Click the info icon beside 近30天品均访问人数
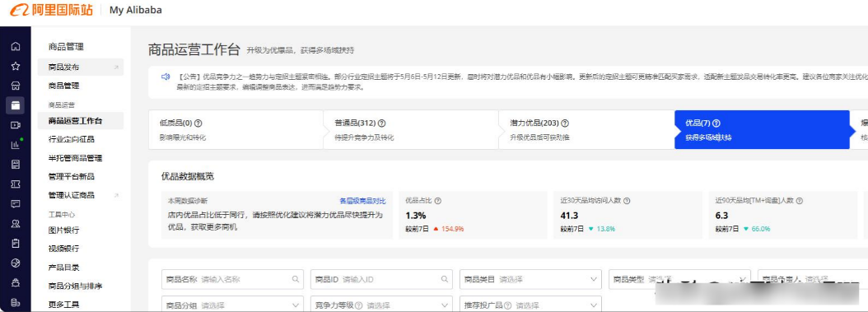The image size is (868, 312). (x=627, y=202)
